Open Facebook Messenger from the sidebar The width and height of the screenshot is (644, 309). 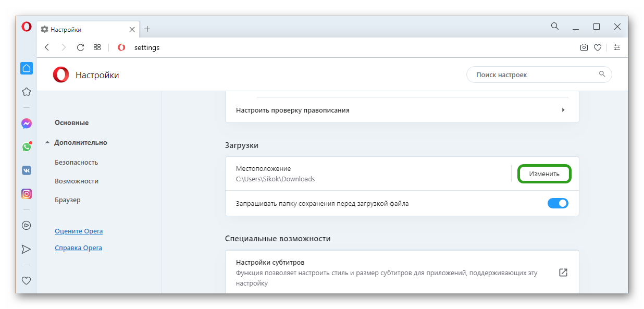coord(27,123)
